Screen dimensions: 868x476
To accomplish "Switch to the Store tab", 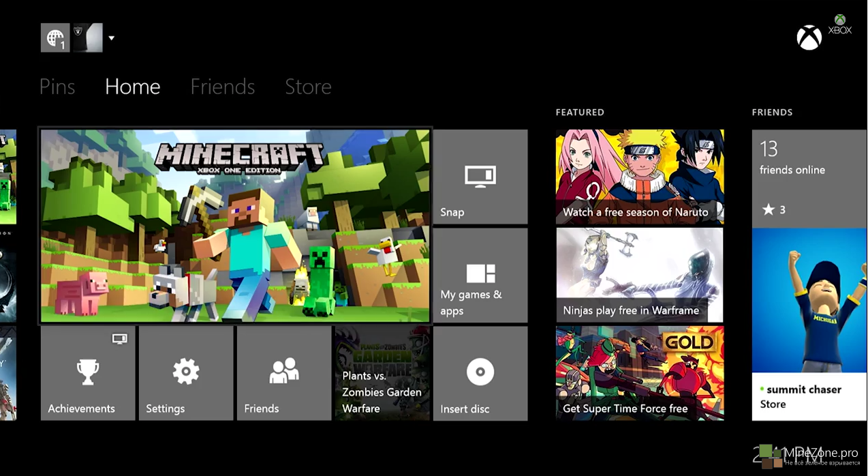I will [308, 87].
